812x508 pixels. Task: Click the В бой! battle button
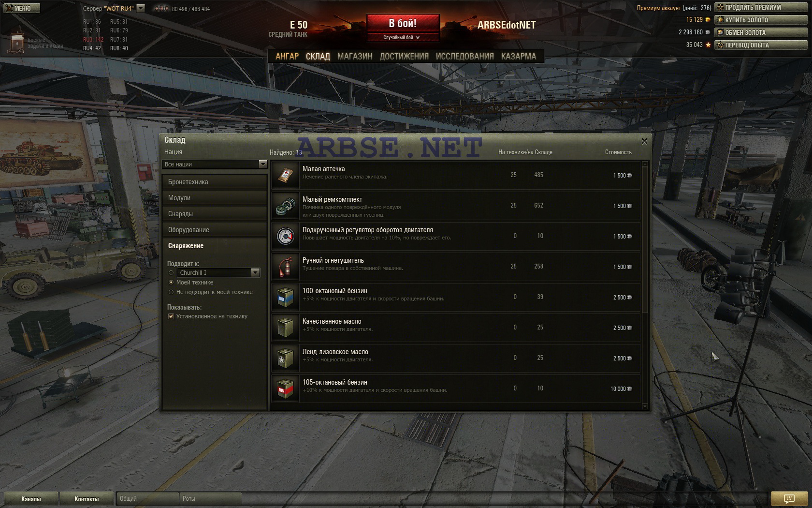click(x=403, y=23)
